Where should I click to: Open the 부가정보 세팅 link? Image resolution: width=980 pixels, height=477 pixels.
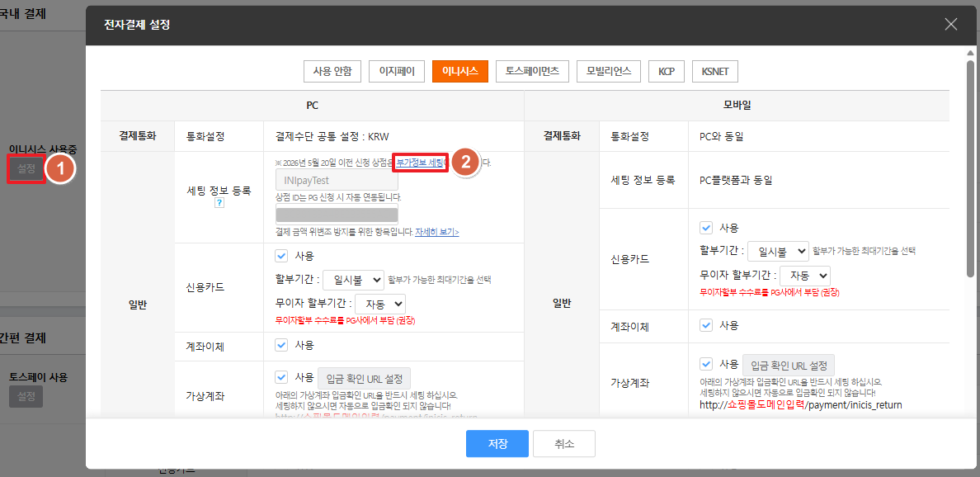pos(419,163)
